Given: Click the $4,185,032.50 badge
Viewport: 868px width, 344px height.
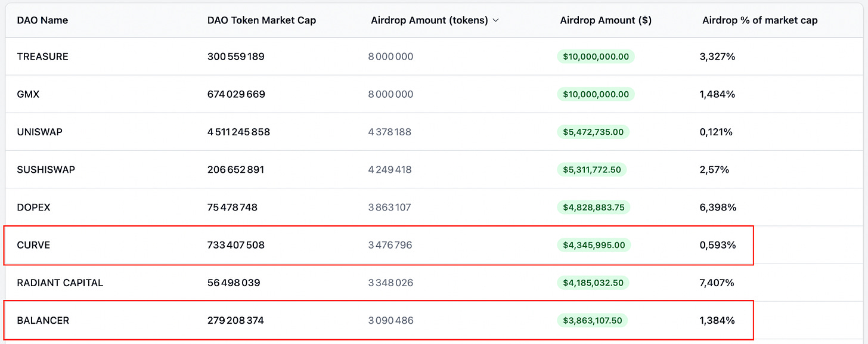Looking at the screenshot, I should coord(593,283).
